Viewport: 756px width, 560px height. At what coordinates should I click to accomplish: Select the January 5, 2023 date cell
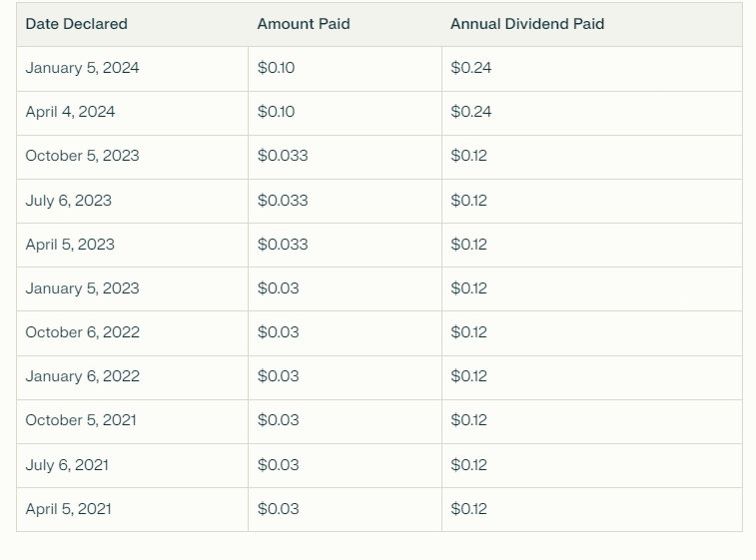83,288
